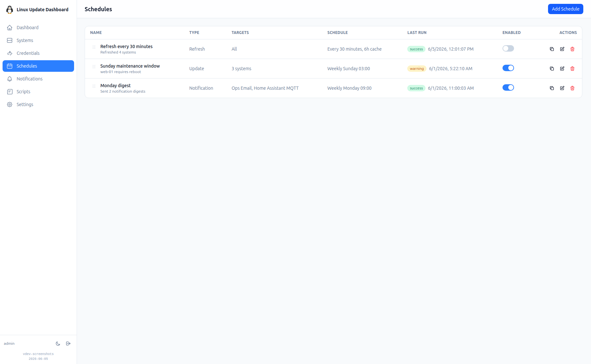Select Schedules in the sidebar

[38, 66]
